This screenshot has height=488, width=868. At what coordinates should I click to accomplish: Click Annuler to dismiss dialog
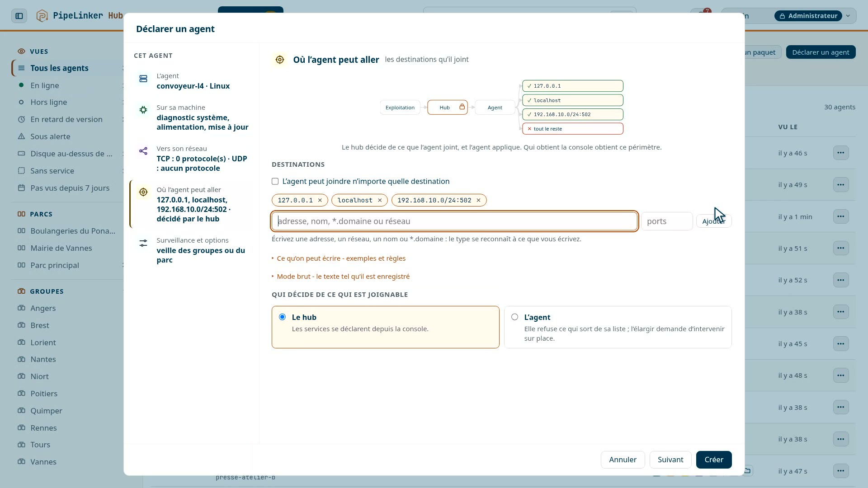pos(623,460)
